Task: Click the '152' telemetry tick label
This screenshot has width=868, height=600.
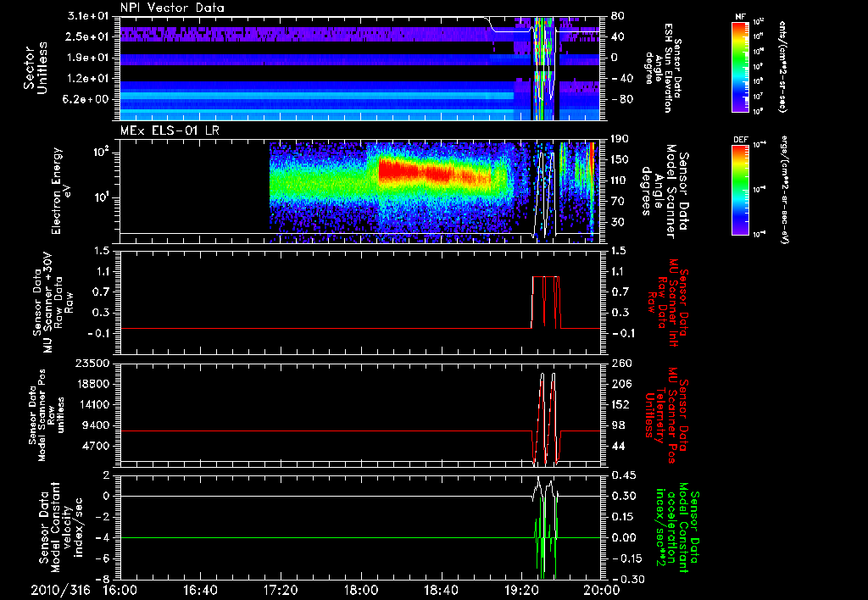Action: pos(620,404)
